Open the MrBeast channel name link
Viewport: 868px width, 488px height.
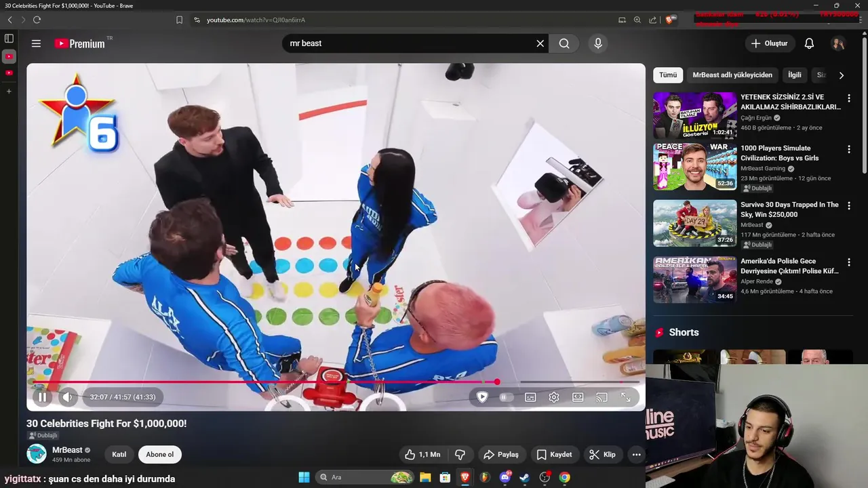coord(67,450)
